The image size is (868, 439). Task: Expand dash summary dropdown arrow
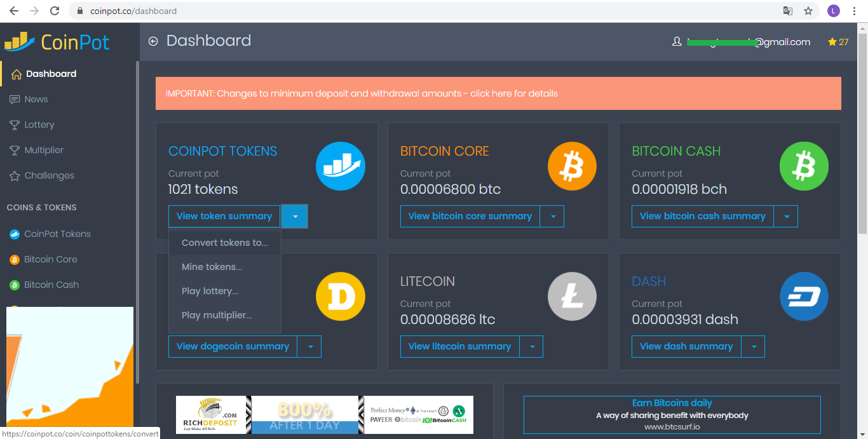(753, 346)
